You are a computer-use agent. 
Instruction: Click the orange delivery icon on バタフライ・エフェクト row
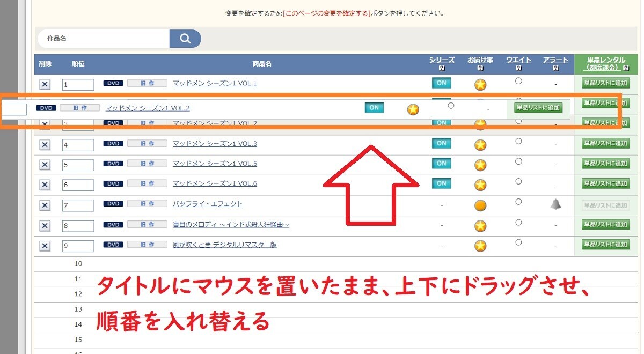[480, 205]
